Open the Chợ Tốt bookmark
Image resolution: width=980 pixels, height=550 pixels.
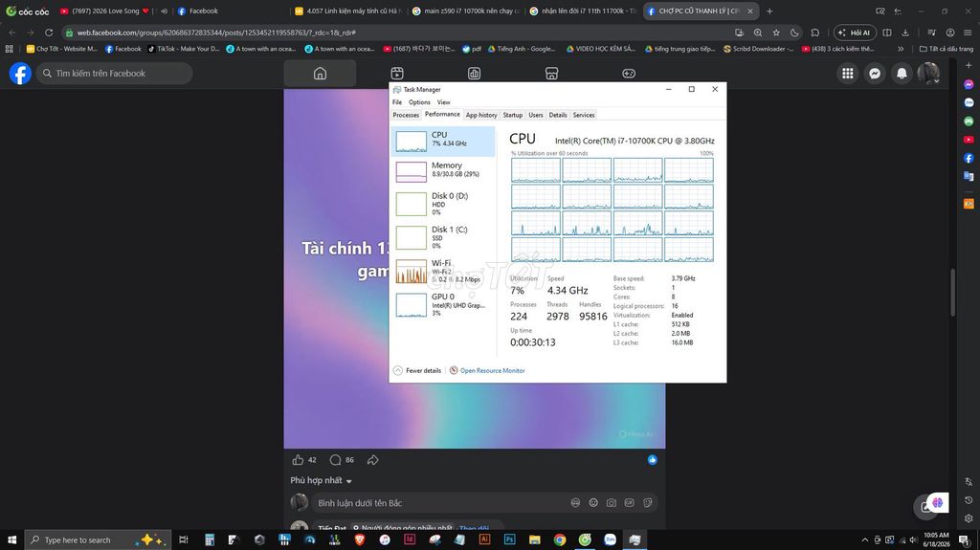61,49
